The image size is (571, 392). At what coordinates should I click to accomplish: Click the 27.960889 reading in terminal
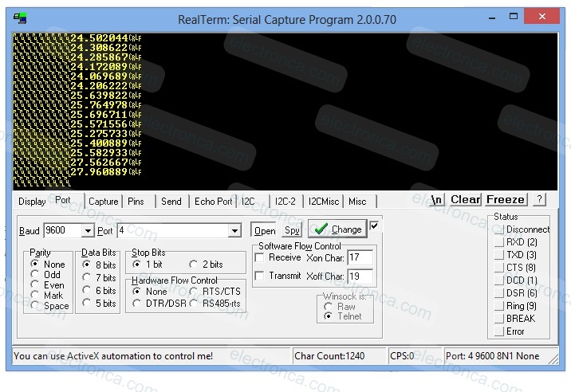point(98,171)
